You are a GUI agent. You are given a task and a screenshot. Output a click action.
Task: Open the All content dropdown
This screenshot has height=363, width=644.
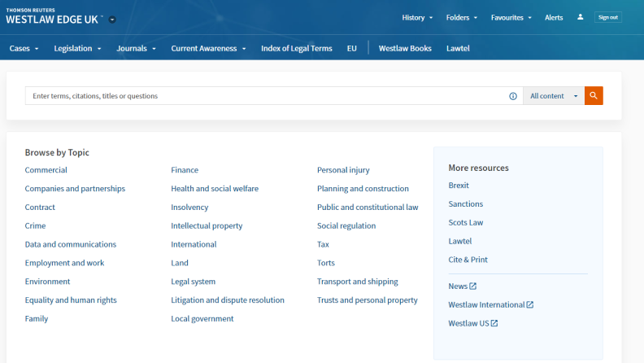coord(552,96)
